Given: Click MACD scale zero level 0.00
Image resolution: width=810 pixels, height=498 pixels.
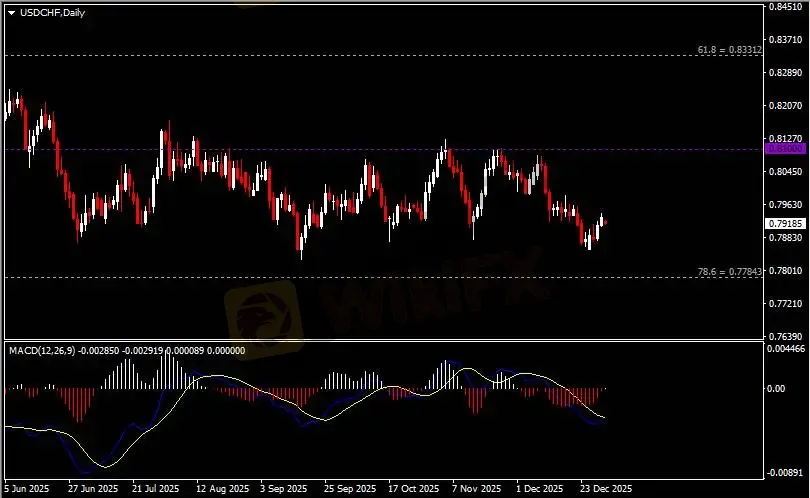Looking at the screenshot, I should 776,388.
